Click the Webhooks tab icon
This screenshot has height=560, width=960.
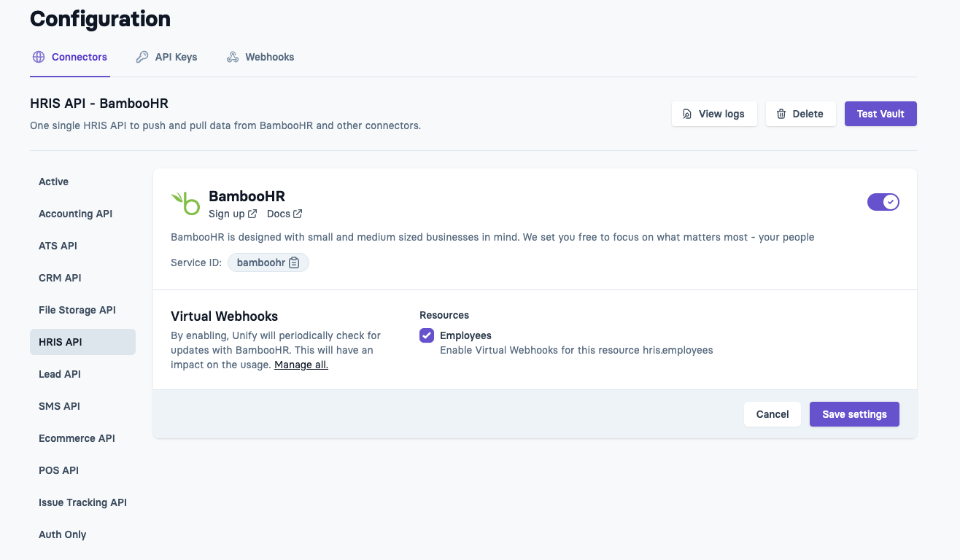coord(233,57)
